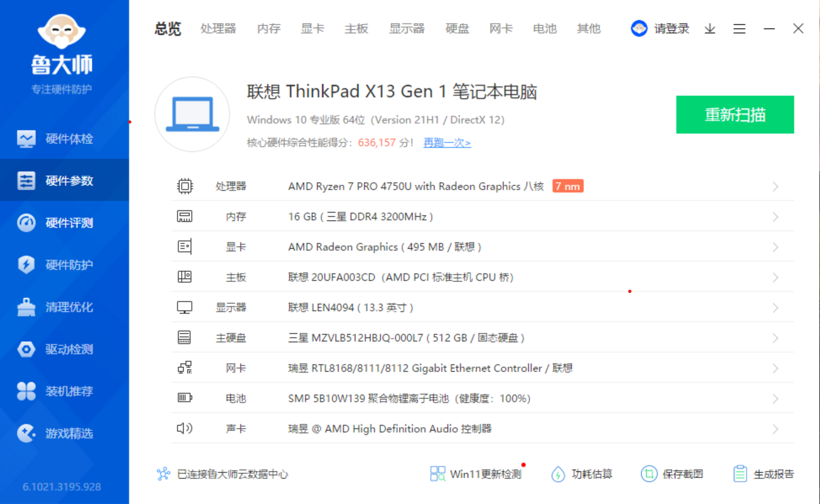Expand the 声卡 row chevron
Image resolution: width=820 pixels, height=504 pixels.
coord(775,429)
